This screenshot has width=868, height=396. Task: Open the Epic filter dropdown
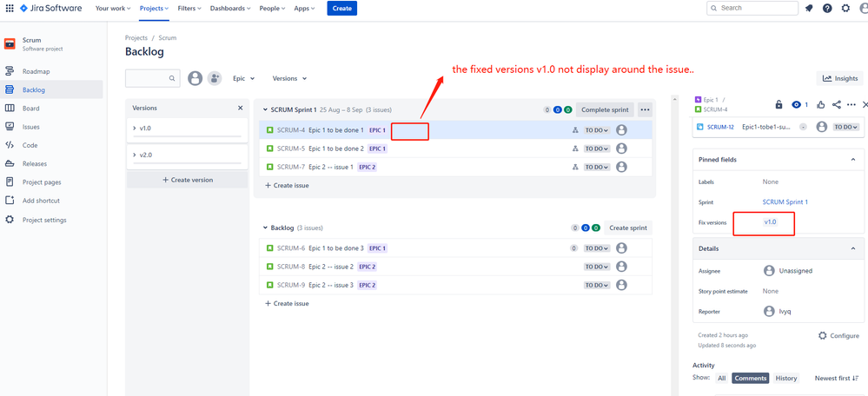coord(243,78)
